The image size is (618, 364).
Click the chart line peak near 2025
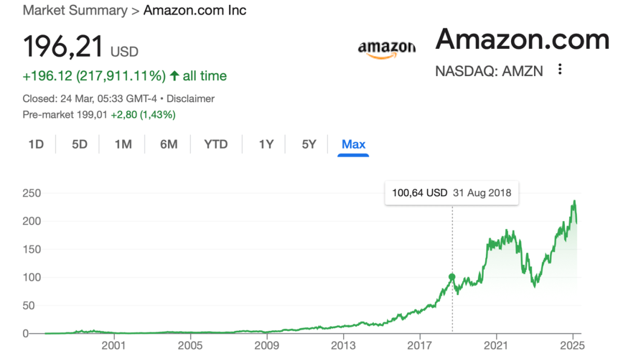(x=574, y=201)
